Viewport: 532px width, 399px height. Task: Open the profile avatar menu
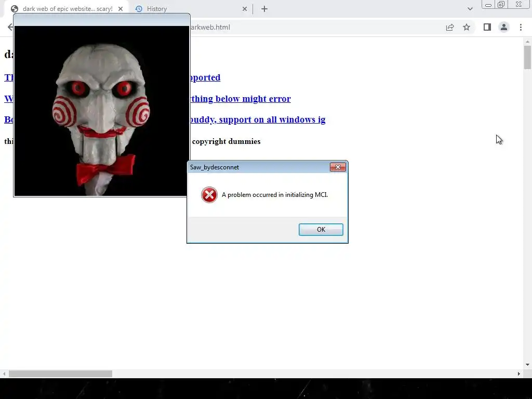(504, 27)
